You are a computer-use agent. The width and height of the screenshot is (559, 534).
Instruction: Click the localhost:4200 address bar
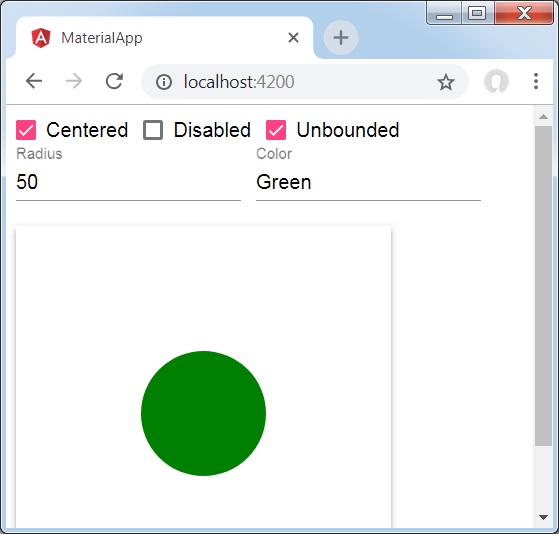coord(305,82)
